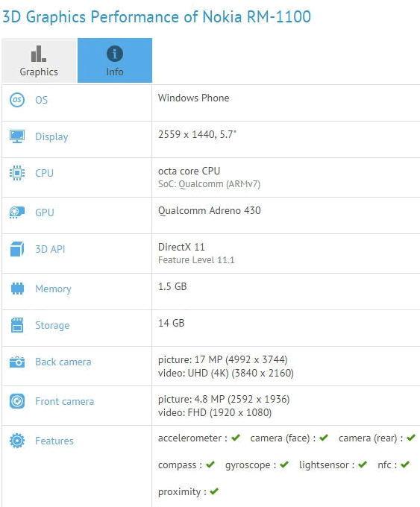Click the gyroscope green checkmark
420x507 pixels.
coord(284,465)
